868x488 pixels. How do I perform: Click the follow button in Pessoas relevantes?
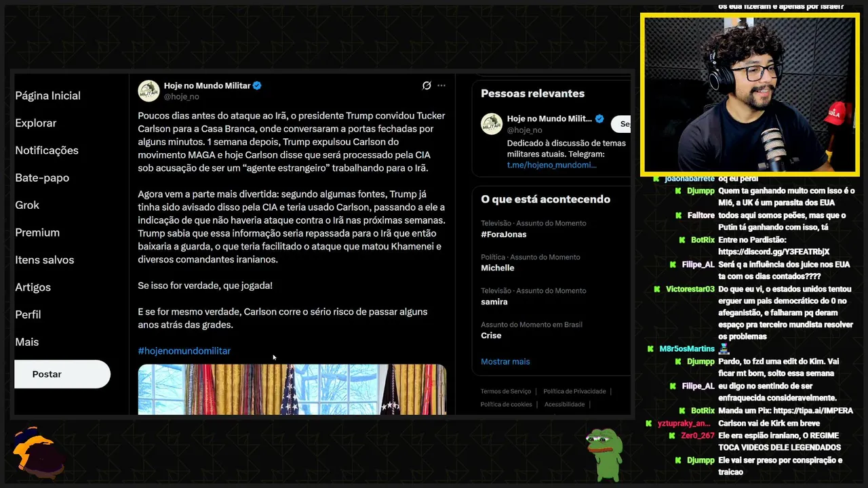click(x=621, y=124)
